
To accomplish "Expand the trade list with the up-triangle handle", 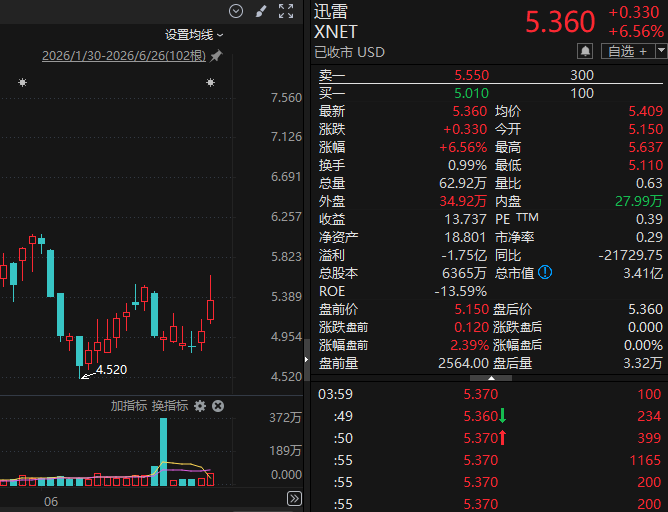I will click(491, 378).
